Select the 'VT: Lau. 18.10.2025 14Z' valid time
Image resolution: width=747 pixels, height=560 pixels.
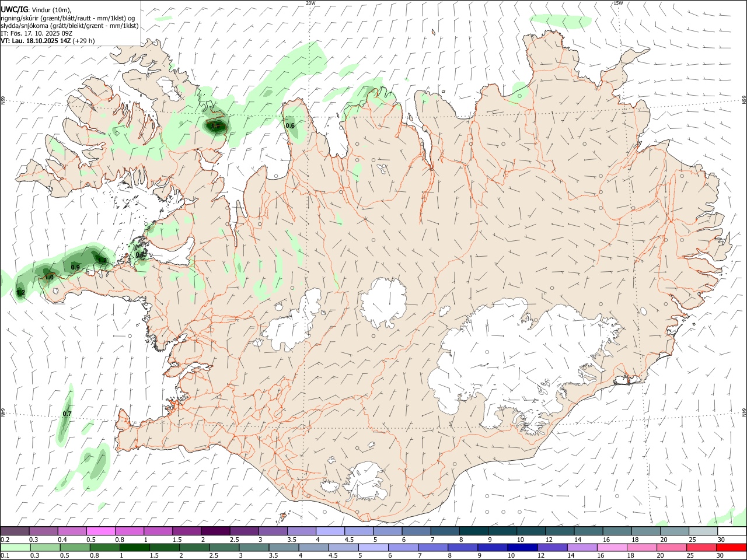(x=36, y=41)
